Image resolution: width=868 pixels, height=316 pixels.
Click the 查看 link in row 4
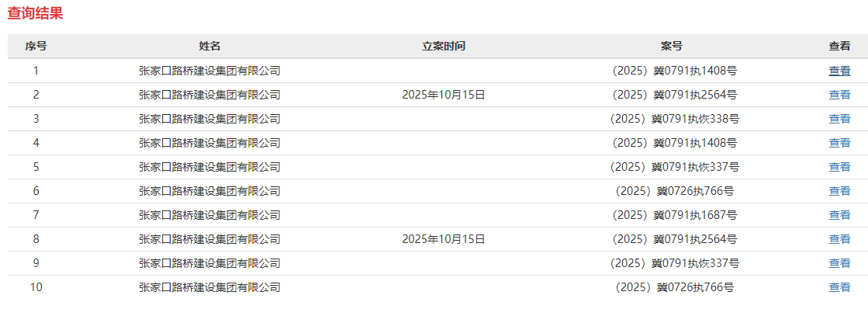tap(839, 143)
